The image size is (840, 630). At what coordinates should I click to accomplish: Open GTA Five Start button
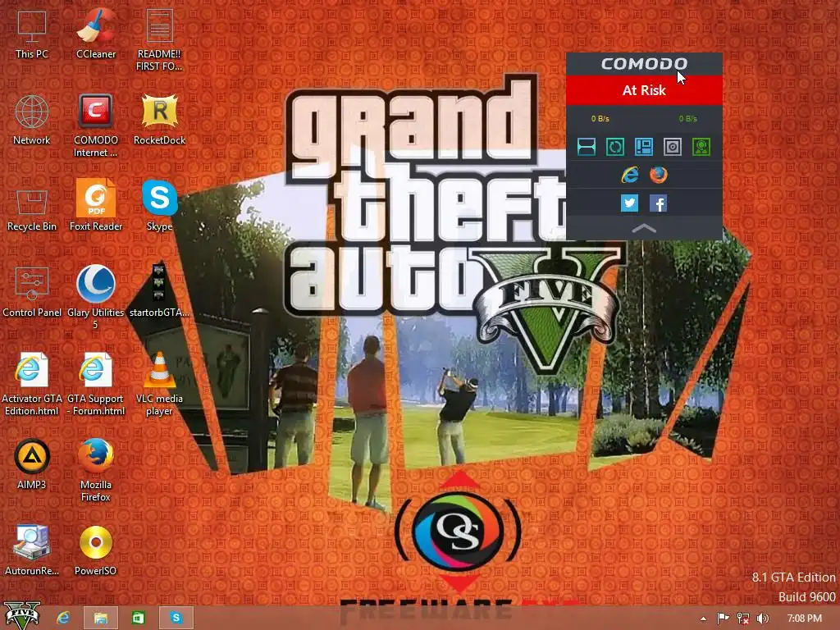(22, 616)
